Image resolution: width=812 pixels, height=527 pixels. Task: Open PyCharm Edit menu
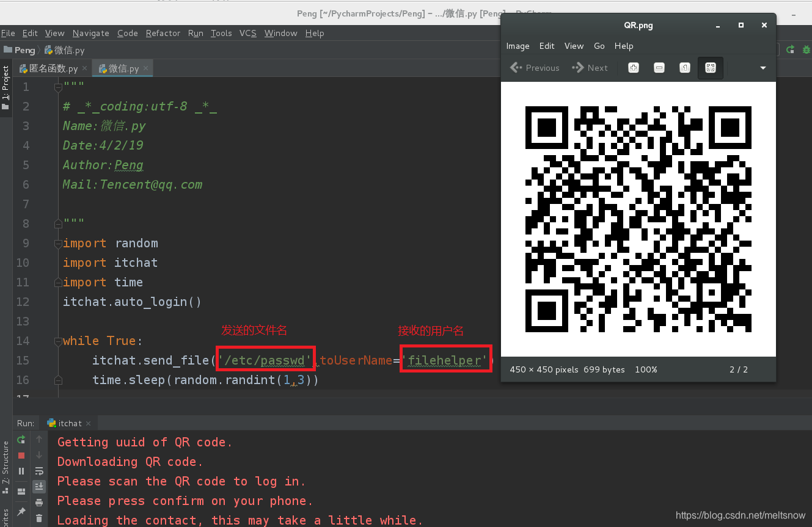(30, 33)
